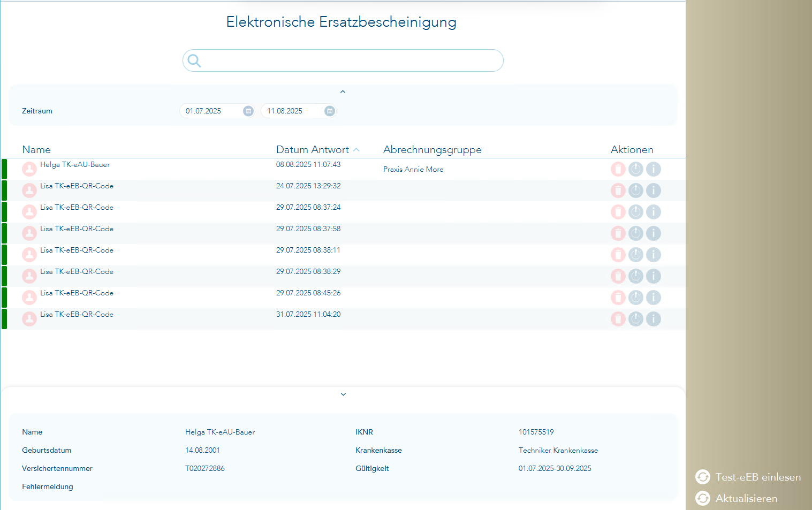
Task: Click upload-arrow icon in the 29.07.2025 08:45:26 row
Action: coord(635,298)
